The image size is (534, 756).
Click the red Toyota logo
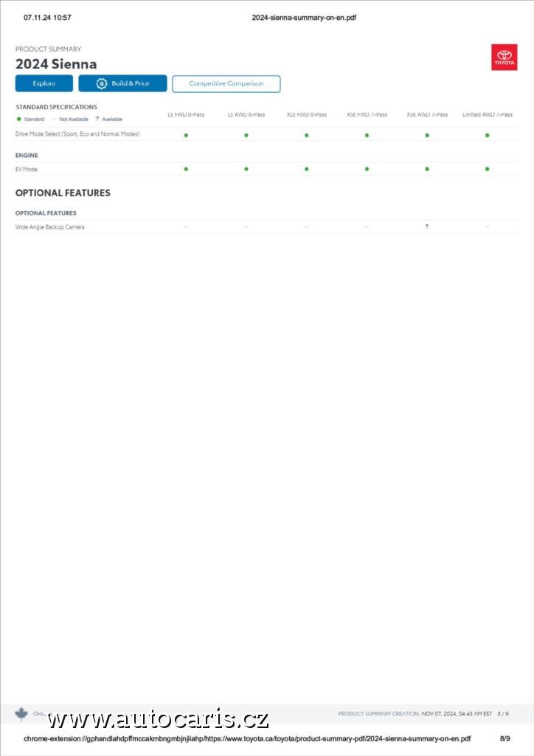tap(504, 57)
